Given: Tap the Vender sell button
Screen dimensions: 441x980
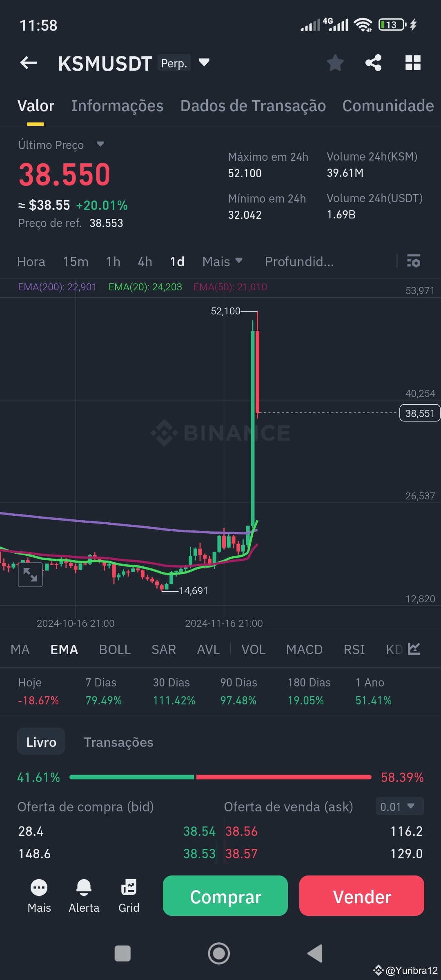Looking at the screenshot, I should [362, 895].
